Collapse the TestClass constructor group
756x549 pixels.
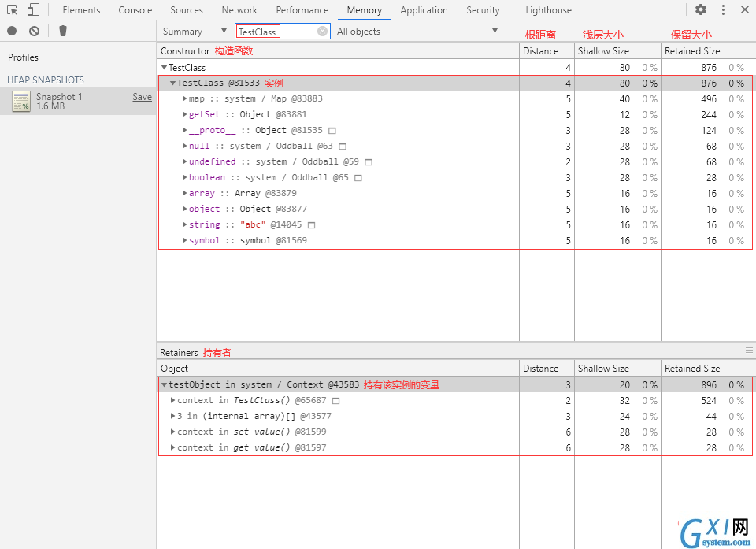[x=164, y=68]
